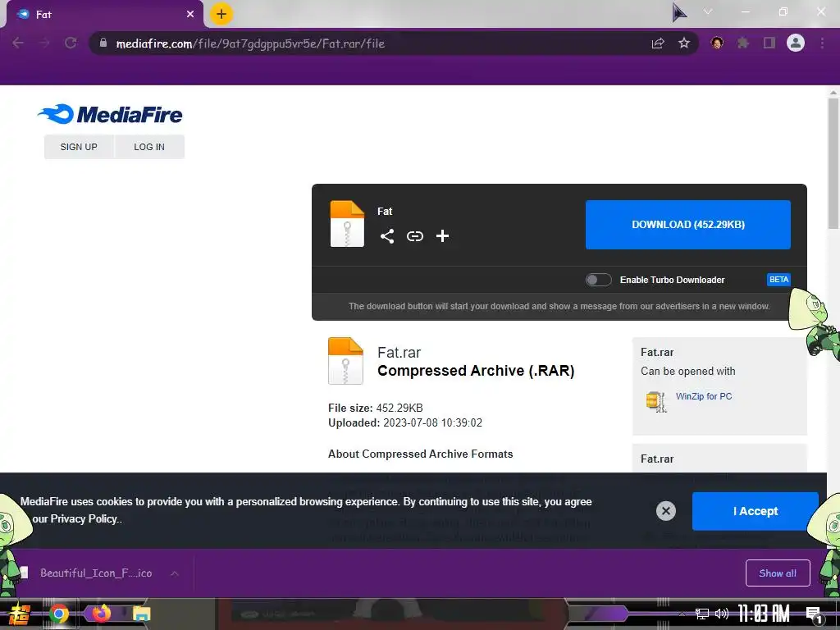This screenshot has width=840, height=630.
Task: Click the volume icon in system tray
Action: [722, 614]
